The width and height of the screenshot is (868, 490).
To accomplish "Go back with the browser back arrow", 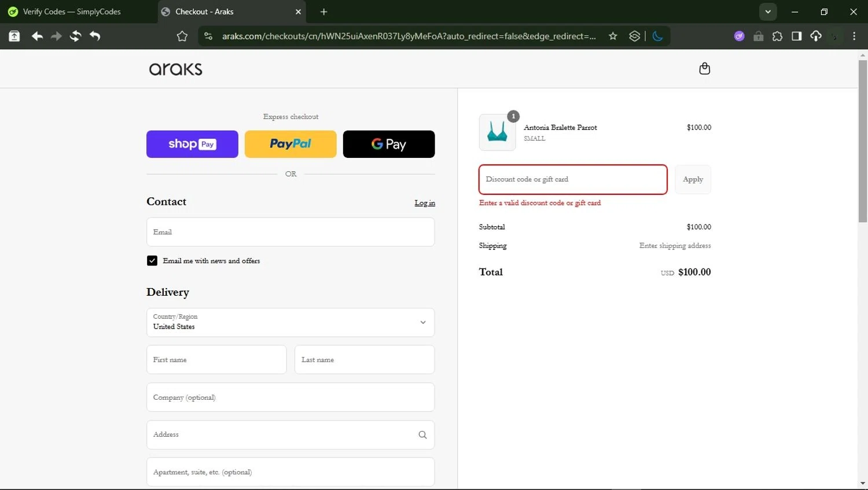I will click(37, 36).
